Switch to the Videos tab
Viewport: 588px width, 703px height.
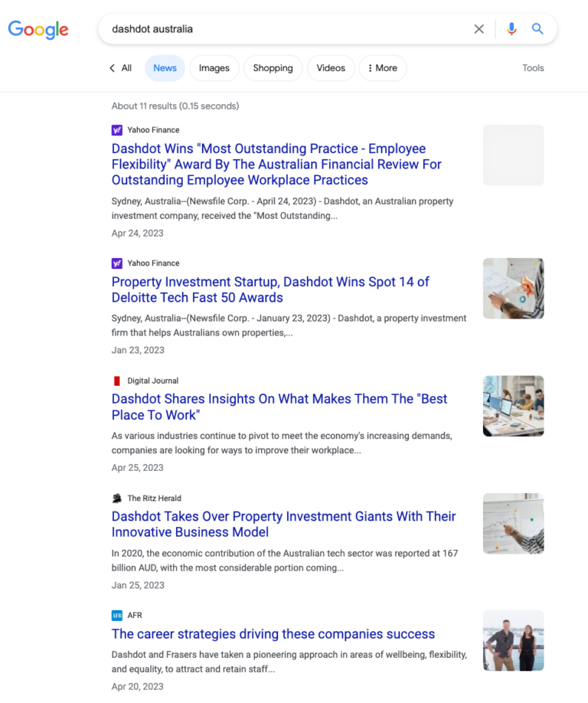[331, 68]
